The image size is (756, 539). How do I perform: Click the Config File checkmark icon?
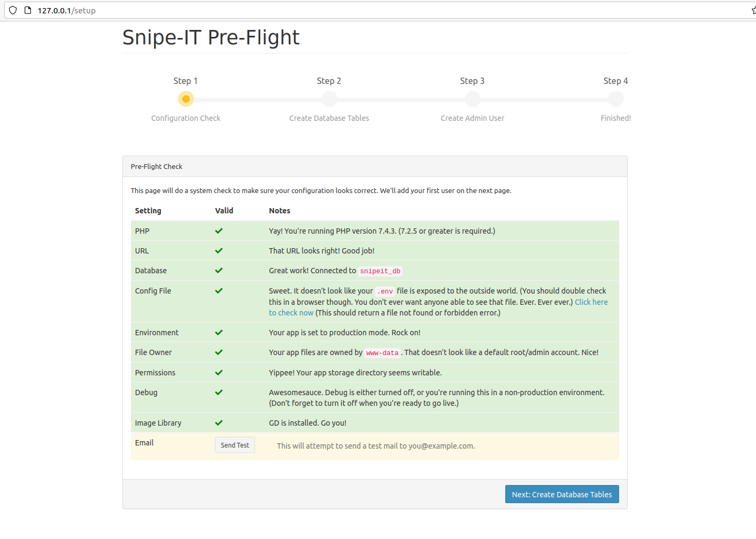(219, 291)
